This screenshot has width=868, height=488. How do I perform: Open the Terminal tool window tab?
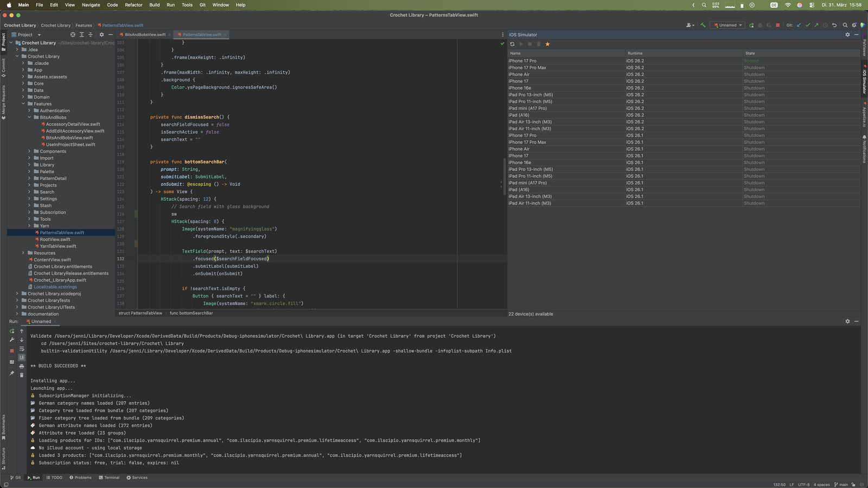click(109, 478)
